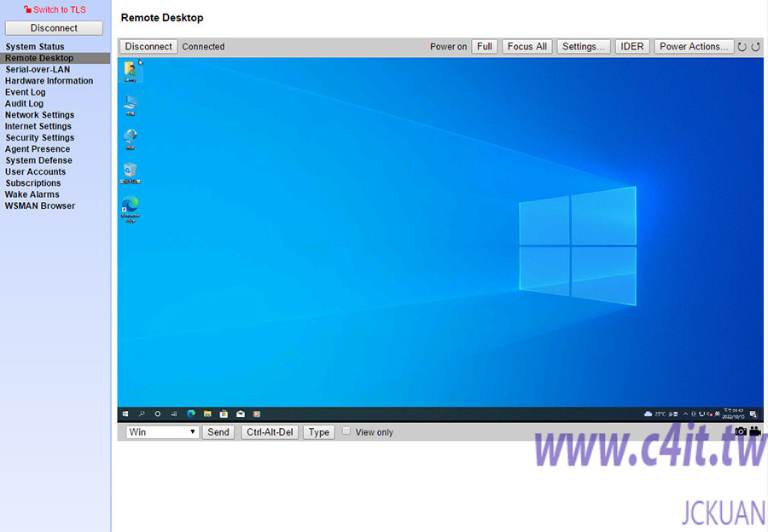
Task: Open the Windows Start menu
Action: [x=125, y=414]
